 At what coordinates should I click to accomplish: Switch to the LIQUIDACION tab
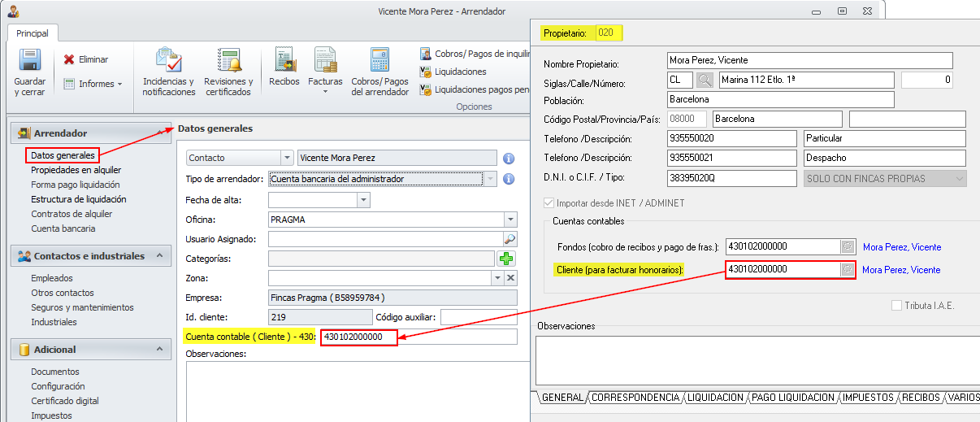[x=715, y=398]
